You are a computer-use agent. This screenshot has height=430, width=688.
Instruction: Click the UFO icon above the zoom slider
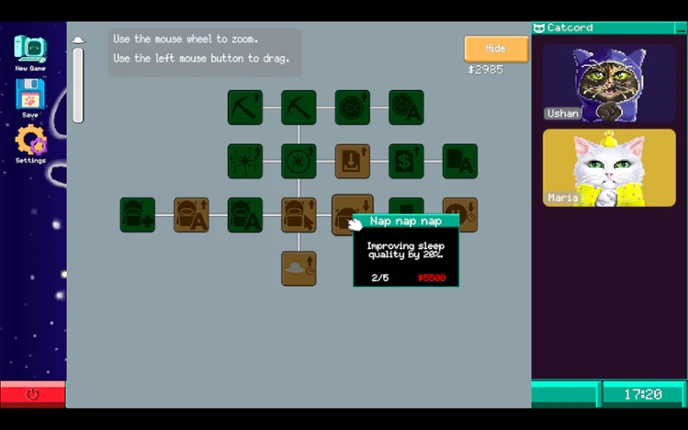click(x=78, y=40)
